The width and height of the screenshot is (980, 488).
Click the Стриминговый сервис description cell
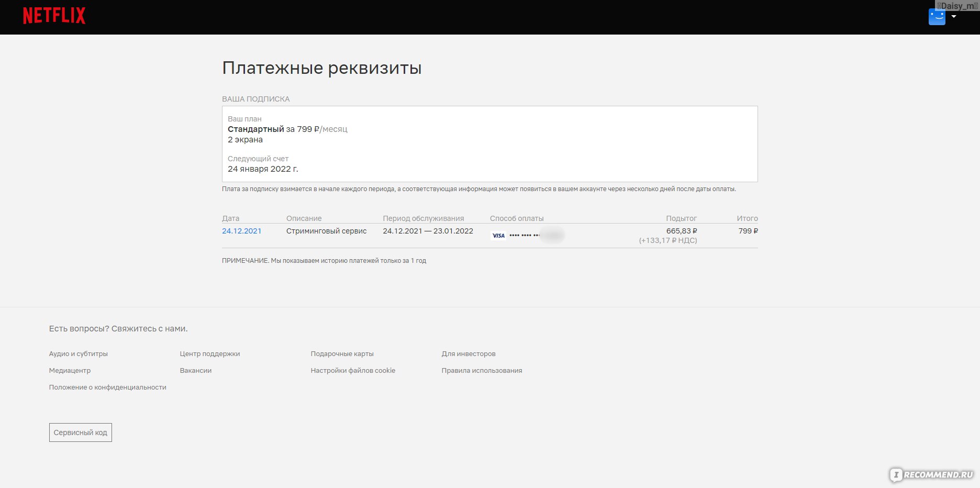click(327, 231)
